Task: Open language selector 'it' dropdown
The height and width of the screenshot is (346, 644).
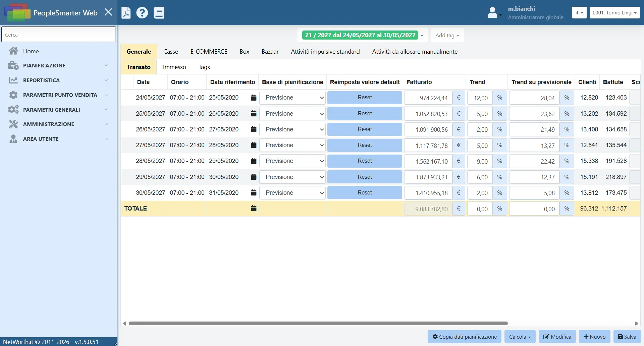Action: pos(579,13)
